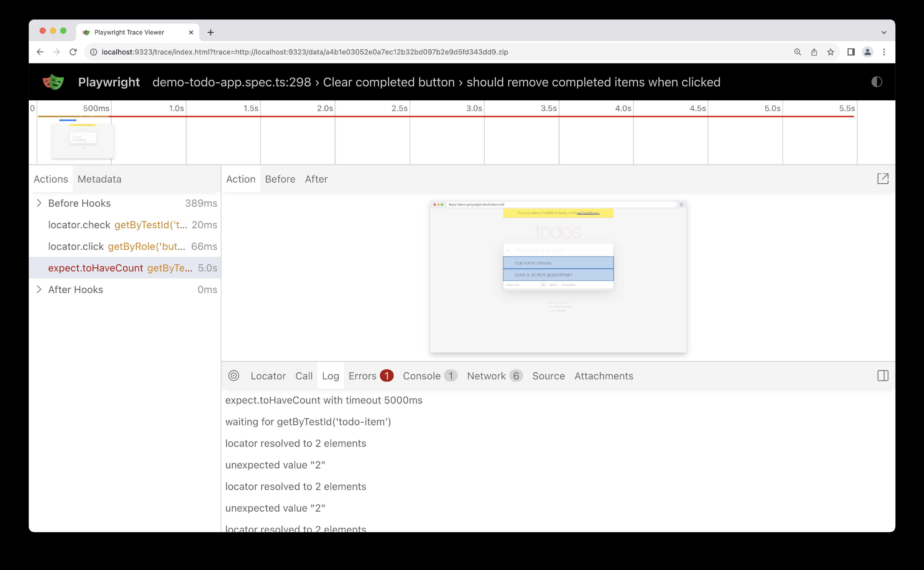The height and width of the screenshot is (570, 924).
Task: Go back with browser back arrow
Action: point(40,52)
